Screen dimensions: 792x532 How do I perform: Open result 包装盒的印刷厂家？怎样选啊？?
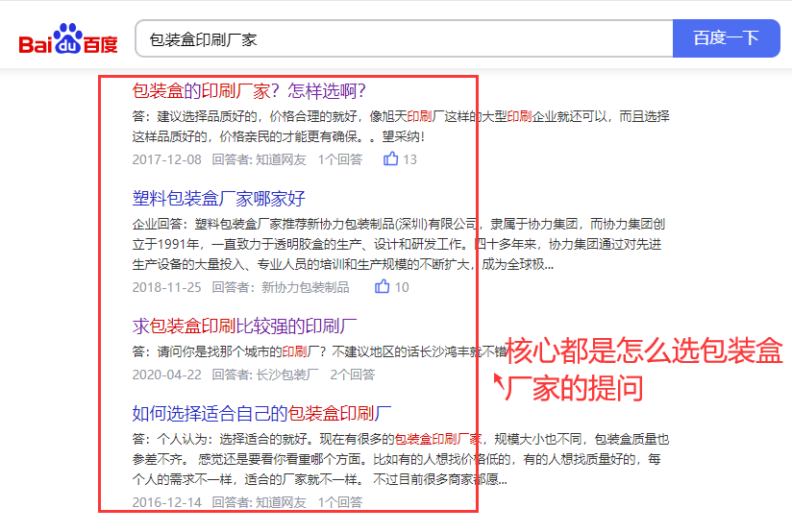click(x=248, y=91)
